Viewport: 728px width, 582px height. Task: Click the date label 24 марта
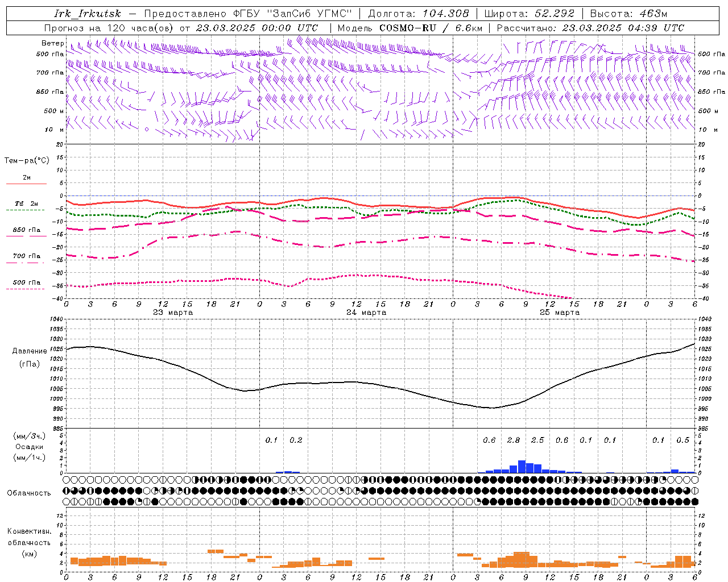click(366, 313)
